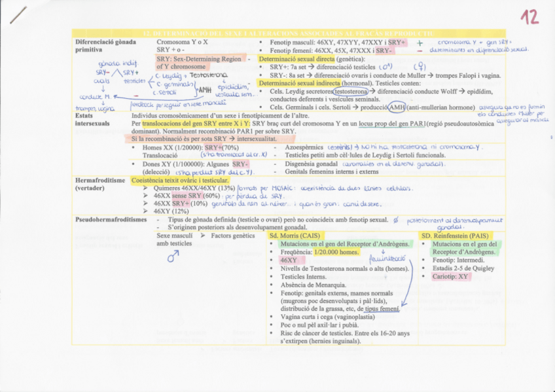Select the bullet "Fenotip masculí: 46XY, 47XYY, 47XXY"

pos(328,43)
